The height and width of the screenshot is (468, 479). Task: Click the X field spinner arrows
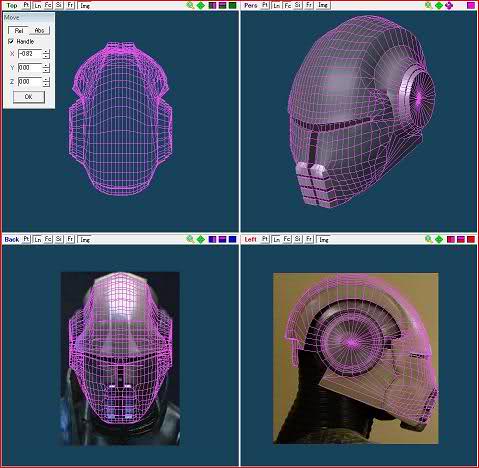(46, 54)
